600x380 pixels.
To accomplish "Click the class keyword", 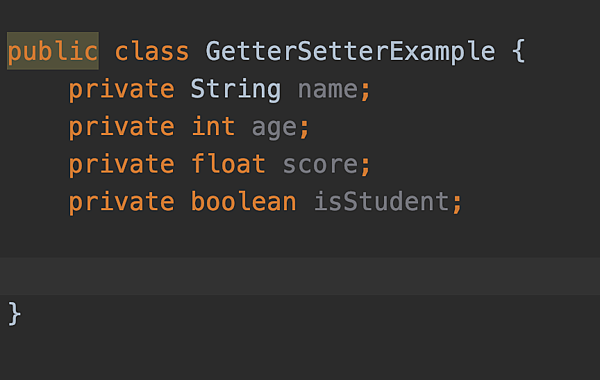I will (152, 51).
